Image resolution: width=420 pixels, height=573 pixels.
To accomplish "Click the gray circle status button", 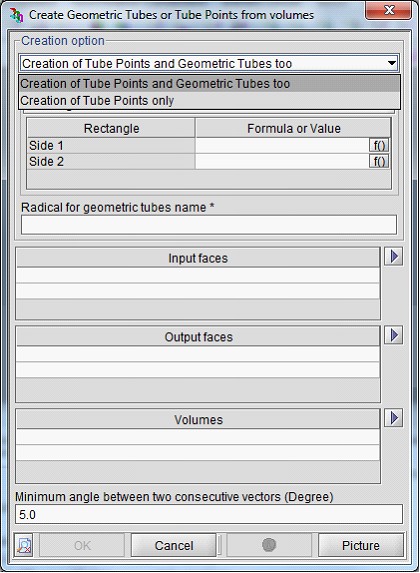I will tap(269, 545).
